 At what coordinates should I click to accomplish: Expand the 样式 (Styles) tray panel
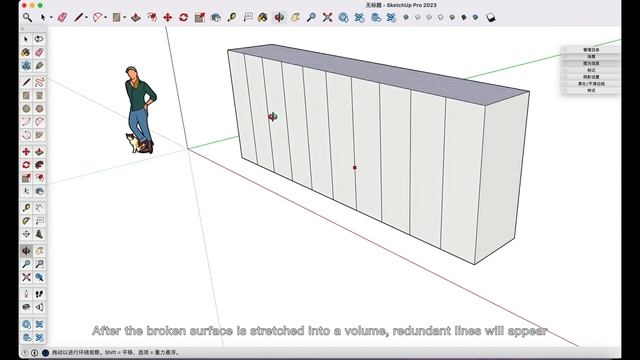click(591, 90)
